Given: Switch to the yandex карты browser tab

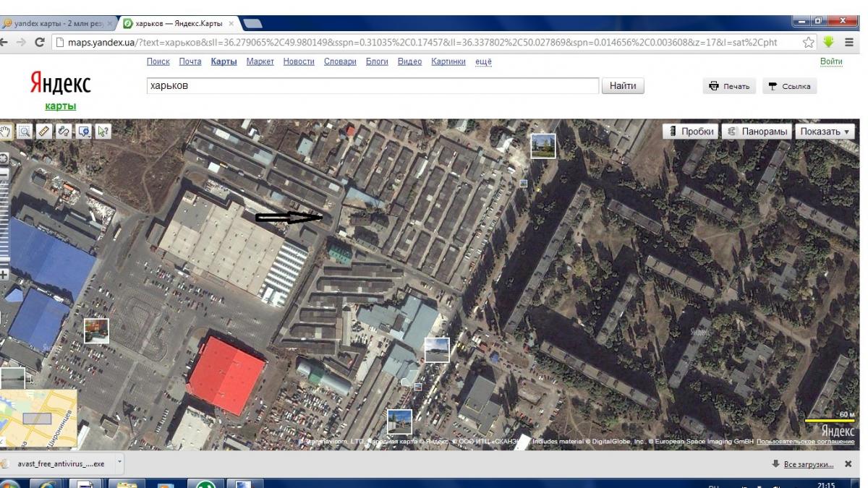Looking at the screenshot, I should coord(56,23).
